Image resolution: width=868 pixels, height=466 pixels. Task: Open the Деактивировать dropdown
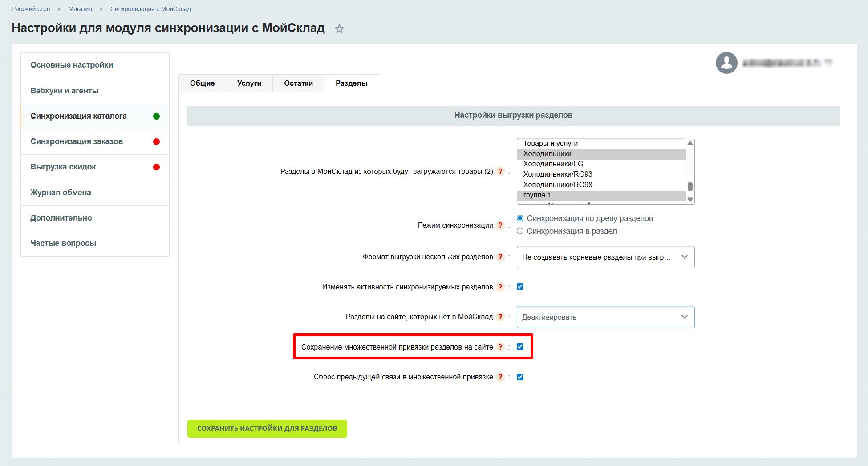click(x=605, y=317)
